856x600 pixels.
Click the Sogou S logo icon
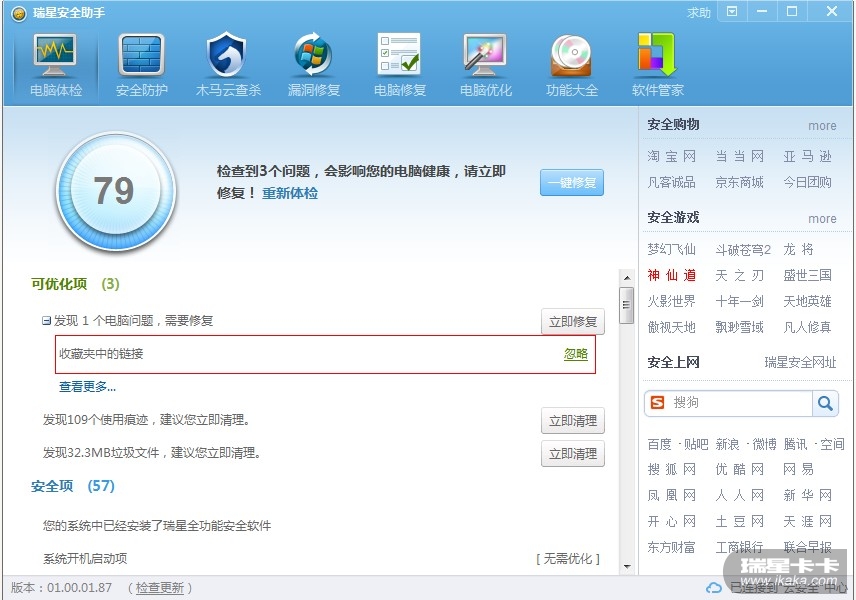pos(658,403)
